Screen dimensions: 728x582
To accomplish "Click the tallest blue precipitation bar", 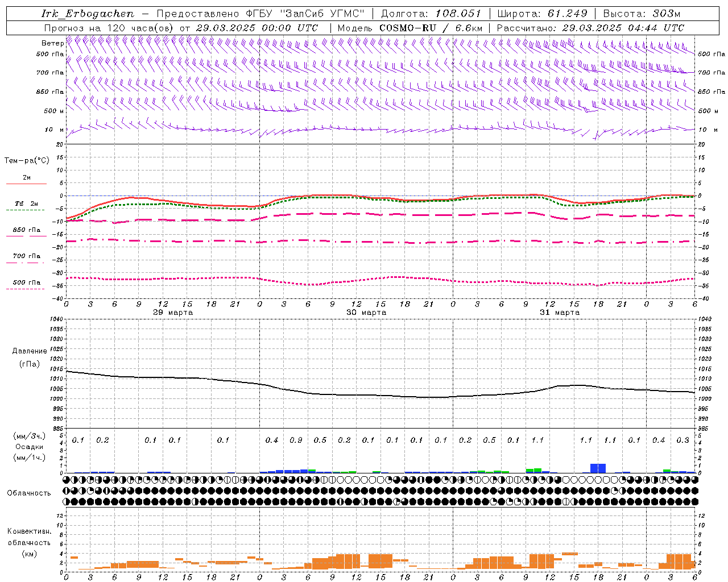I will [x=598, y=468].
